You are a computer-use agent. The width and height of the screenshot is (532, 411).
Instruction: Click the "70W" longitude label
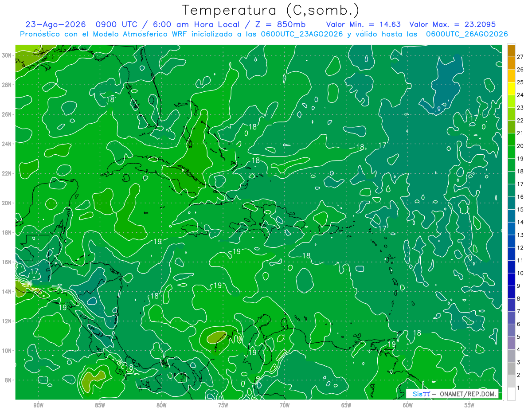285,405
